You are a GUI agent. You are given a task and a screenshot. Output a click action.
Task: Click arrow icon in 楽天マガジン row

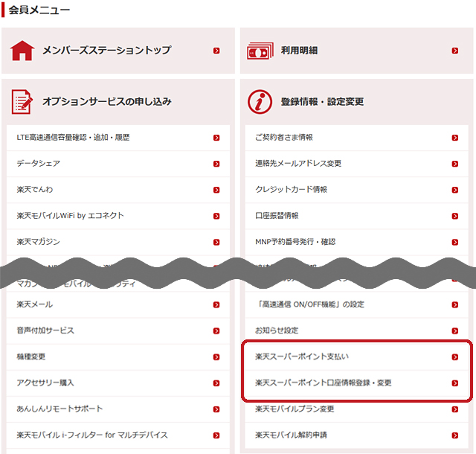click(216, 243)
